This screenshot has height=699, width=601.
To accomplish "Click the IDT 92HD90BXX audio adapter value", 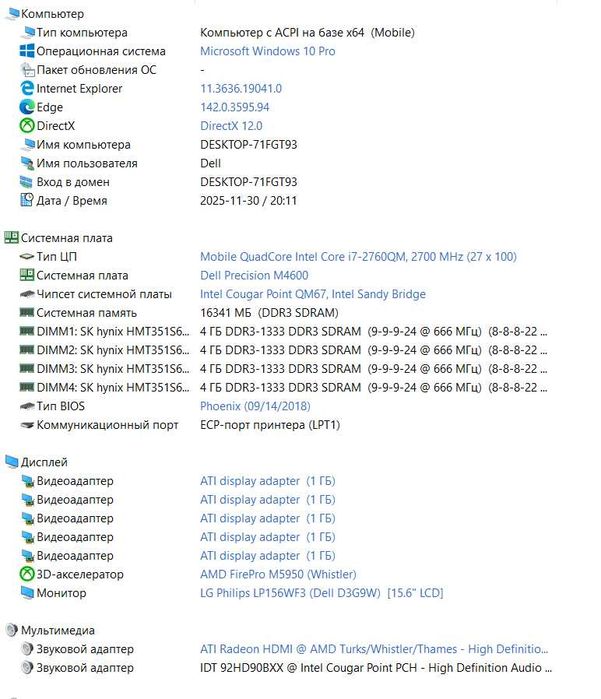I will (x=375, y=668).
